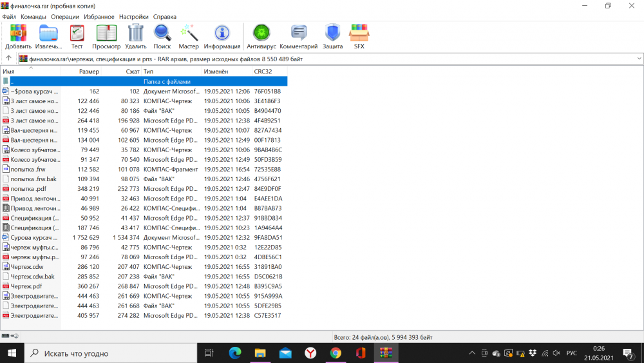Select the Чертеж.cdw file
644x363 pixels.
pos(27,267)
